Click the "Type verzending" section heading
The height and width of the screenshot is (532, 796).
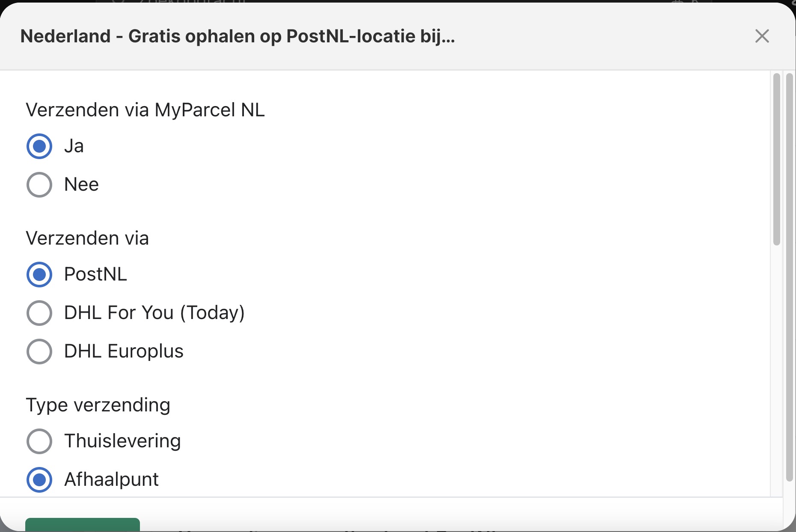tap(98, 405)
